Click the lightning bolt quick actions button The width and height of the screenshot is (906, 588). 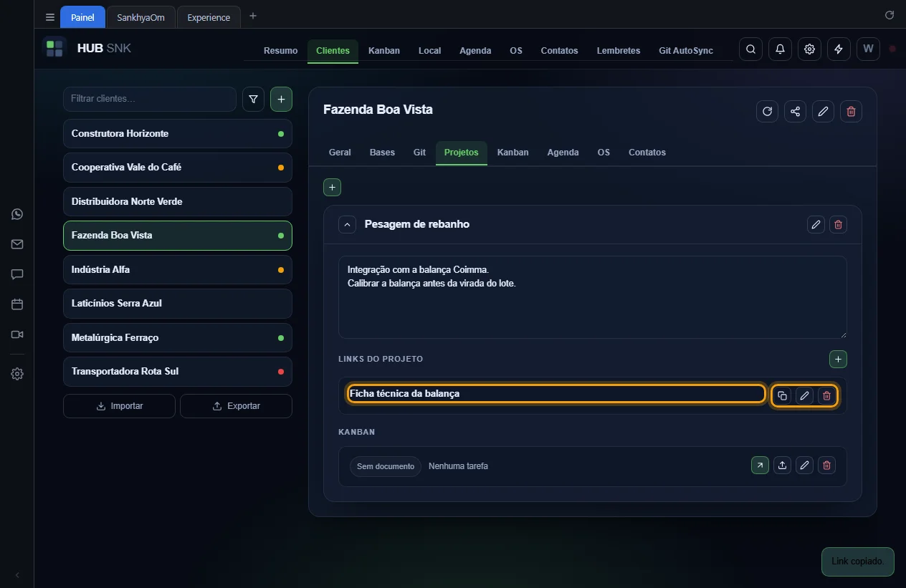[839, 49]
